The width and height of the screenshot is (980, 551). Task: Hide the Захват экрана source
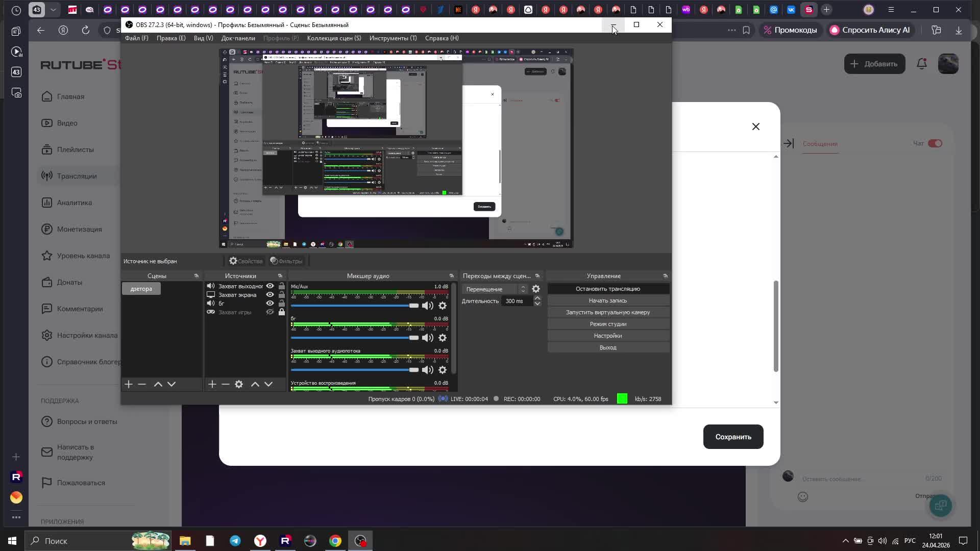(270, 294)
